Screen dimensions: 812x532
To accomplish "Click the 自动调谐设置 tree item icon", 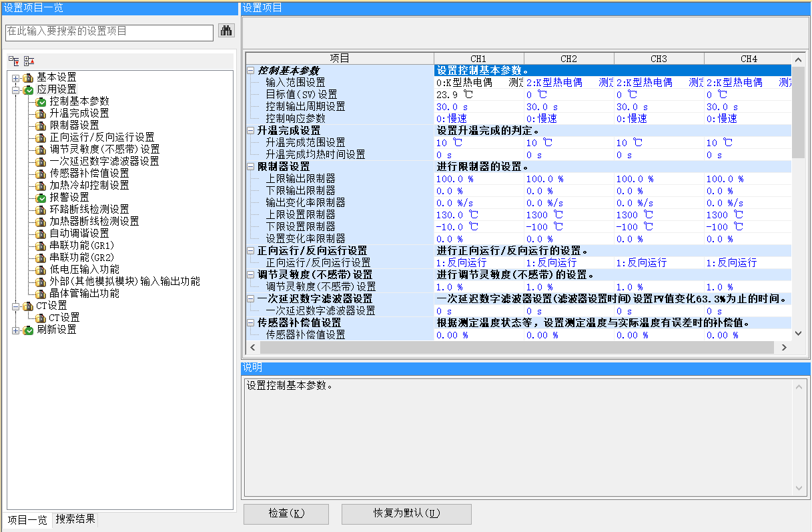I will tap(41, 234).
